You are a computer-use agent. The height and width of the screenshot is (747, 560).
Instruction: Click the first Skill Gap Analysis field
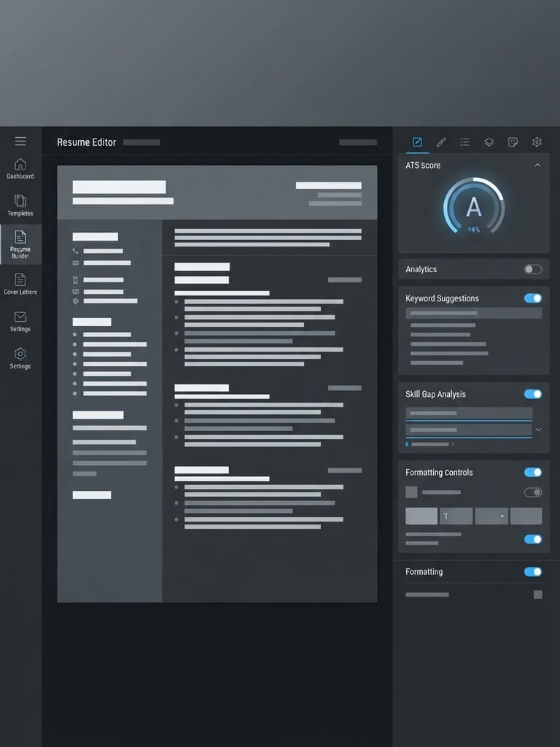469,413
